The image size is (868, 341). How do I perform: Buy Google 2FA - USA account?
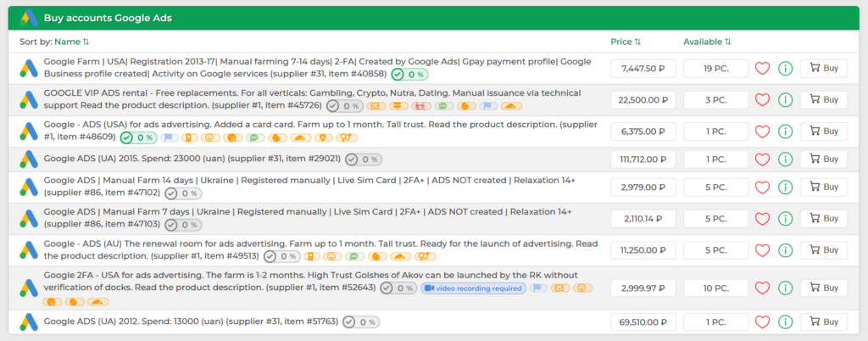824,288
